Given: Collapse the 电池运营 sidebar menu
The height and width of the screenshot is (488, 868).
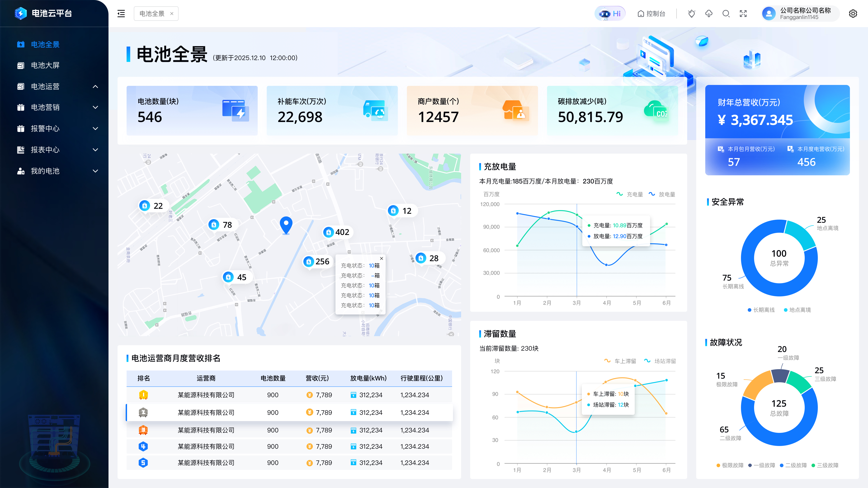Looking at the screenshot, I should tap(95, 87).
